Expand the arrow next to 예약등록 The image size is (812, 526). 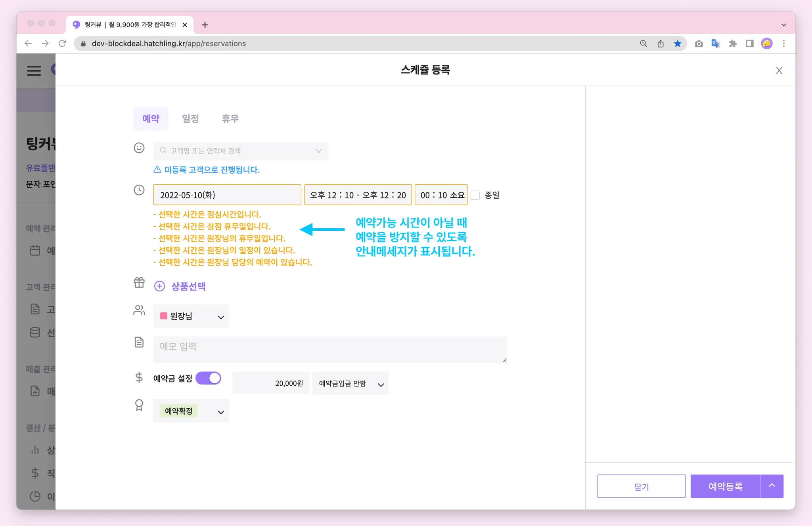click(x=772, y=486)
